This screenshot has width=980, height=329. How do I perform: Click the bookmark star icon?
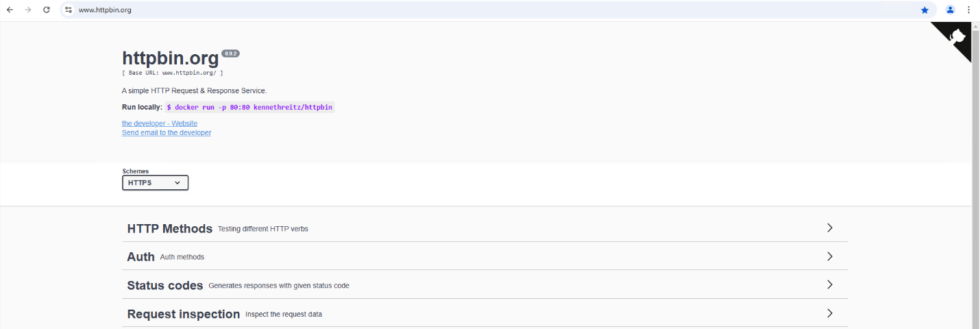point(924,10)
